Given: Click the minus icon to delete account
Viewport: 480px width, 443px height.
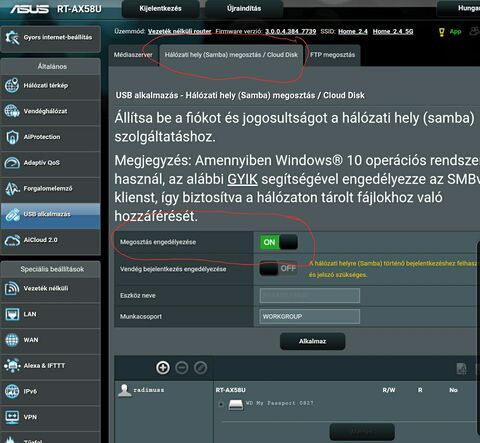Looking at the screenshot, I should 182,368.
